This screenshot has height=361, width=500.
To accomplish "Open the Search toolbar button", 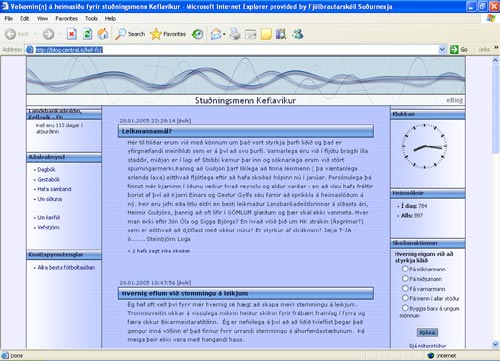I will (x=130, y=34).
